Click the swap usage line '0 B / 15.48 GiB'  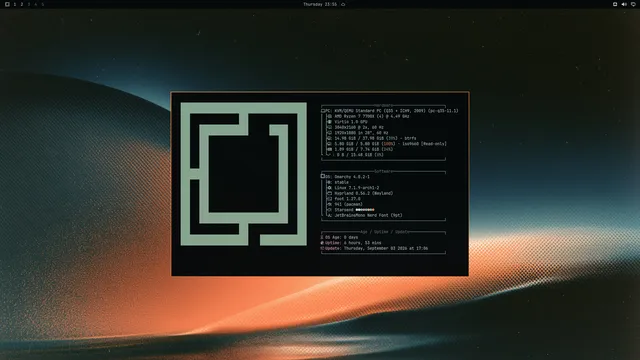point(360,155)
